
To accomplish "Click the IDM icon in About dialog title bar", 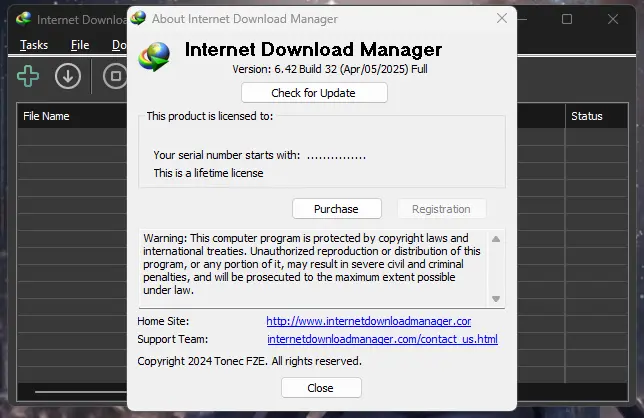I will [x=138, y=18].
